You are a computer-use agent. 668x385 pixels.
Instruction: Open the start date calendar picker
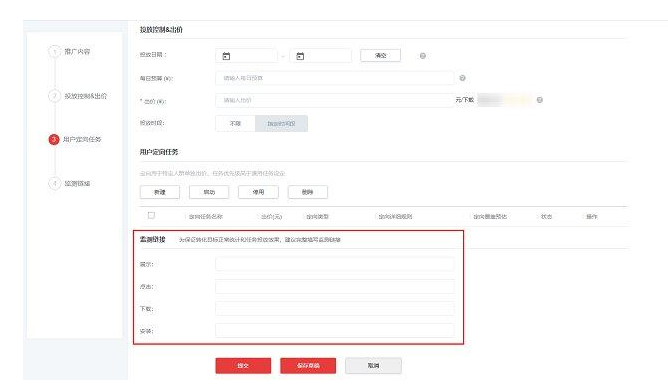tap(226, 56)
